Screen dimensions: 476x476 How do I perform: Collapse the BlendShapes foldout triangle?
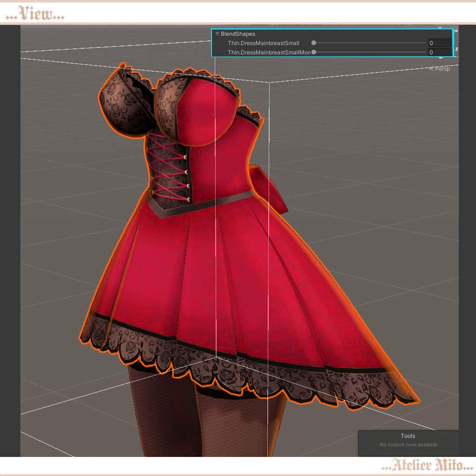pyautogui.click(x=217, y=33)
